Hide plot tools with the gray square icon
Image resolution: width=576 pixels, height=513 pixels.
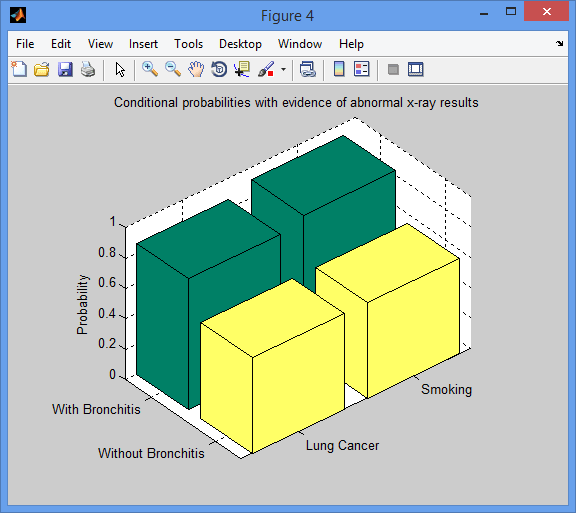393,69
